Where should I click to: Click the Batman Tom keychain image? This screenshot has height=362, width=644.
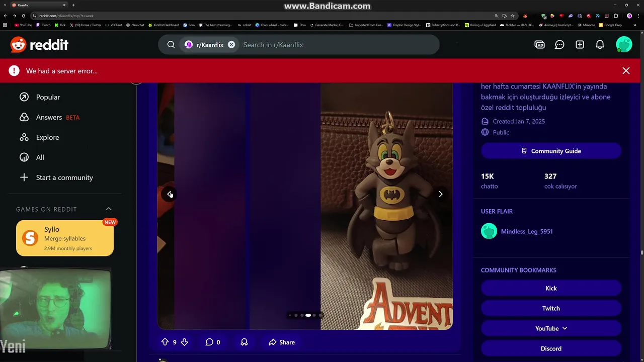(x=386, y=206)
